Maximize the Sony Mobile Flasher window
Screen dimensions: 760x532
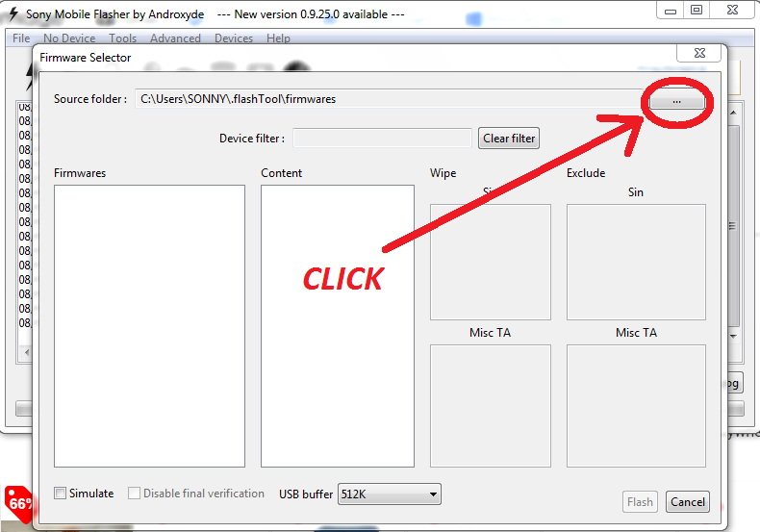(697, 11)
